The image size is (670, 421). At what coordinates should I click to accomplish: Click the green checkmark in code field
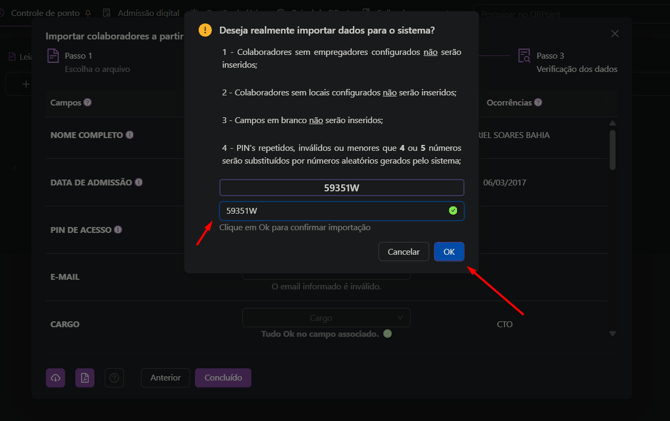tap(453, 211)
